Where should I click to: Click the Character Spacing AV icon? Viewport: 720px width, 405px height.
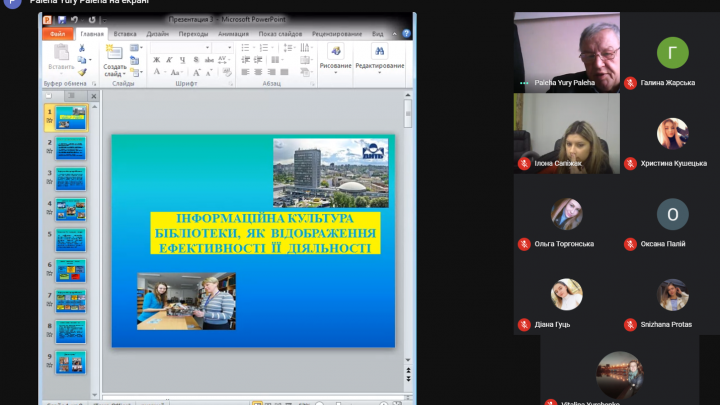(x=223, y=60)
